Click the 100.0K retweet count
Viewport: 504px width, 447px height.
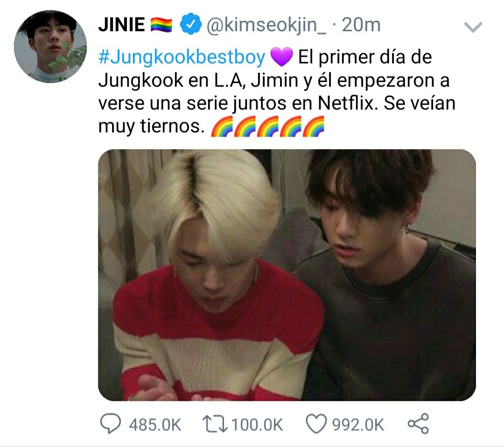click(257, 425)
